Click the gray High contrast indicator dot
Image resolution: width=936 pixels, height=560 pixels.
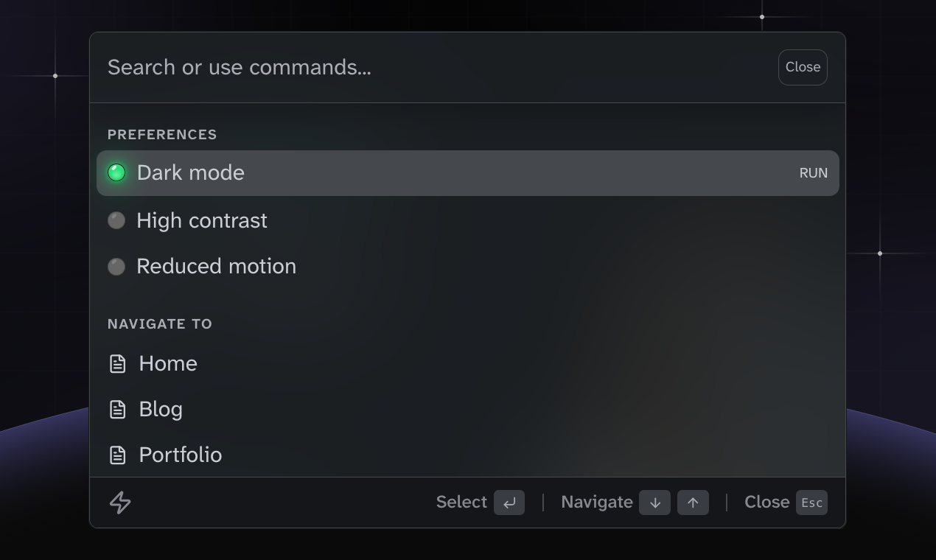pyautogui.click(x=116, y=220)
